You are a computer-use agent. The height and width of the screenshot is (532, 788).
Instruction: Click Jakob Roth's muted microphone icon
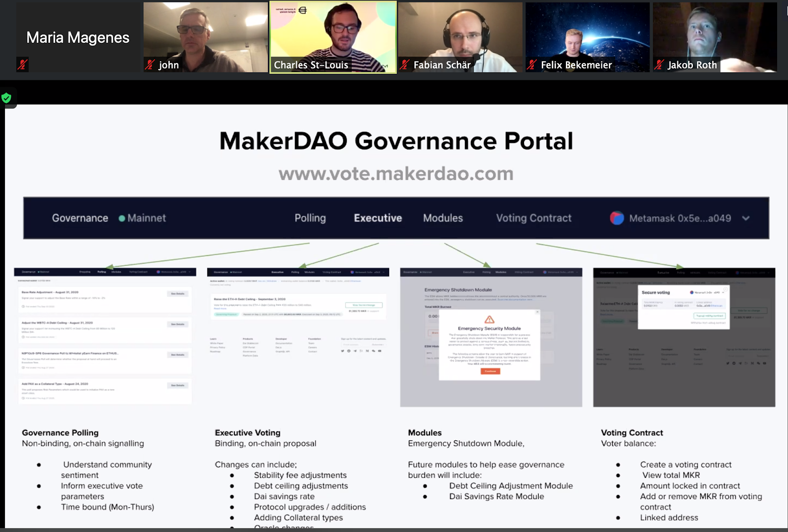[x=659, y=65]
